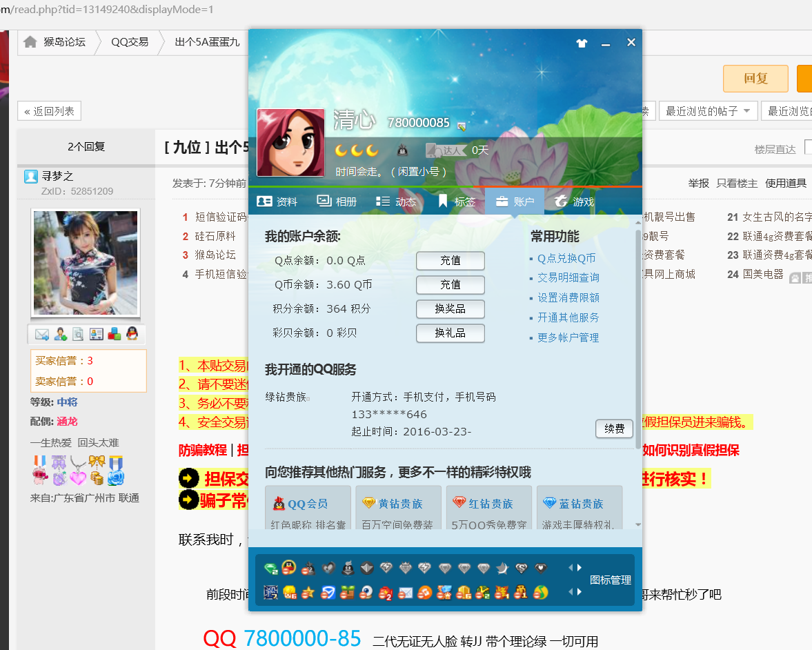812x650 pixels.
Task: Open the 标签 tab
Action: click(456, 201)
